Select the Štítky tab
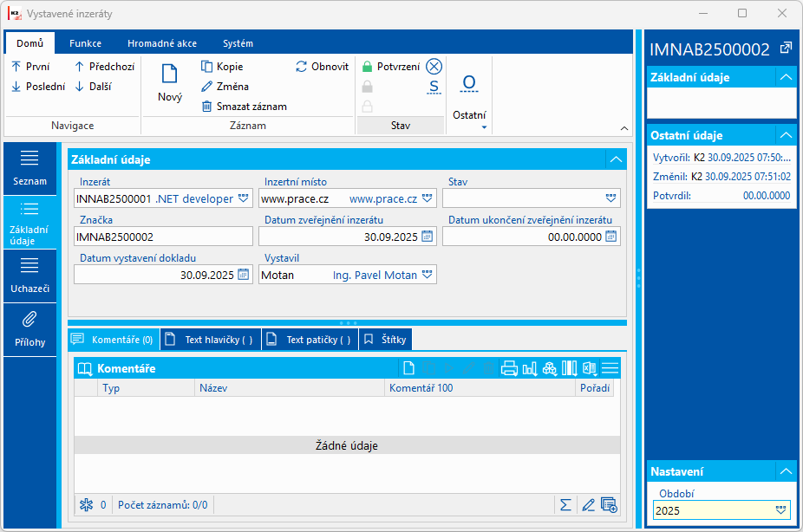 pyautogui.click(x=386, y=340)
